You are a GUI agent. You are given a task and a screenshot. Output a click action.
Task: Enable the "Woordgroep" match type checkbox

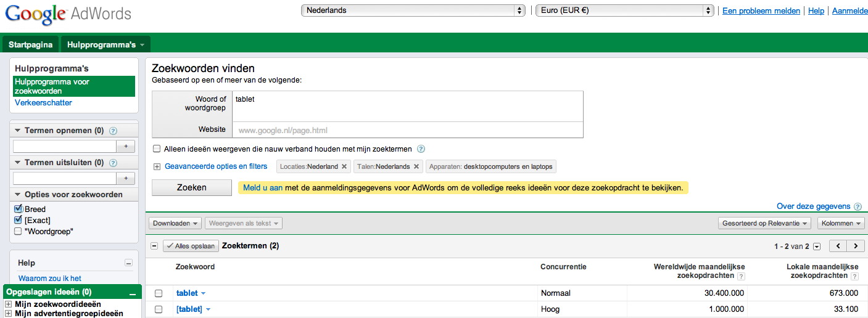point(18,231)
